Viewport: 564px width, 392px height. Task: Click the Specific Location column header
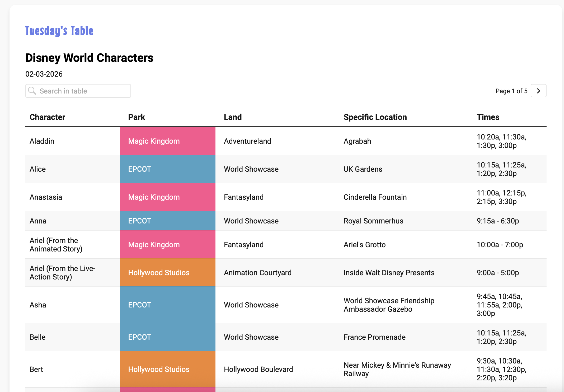point(375,117)
